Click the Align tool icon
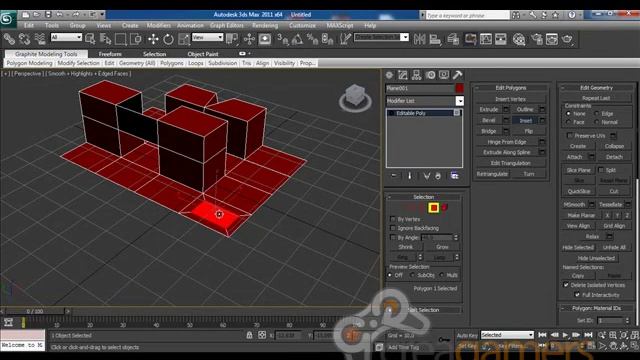 pos(435,39)
